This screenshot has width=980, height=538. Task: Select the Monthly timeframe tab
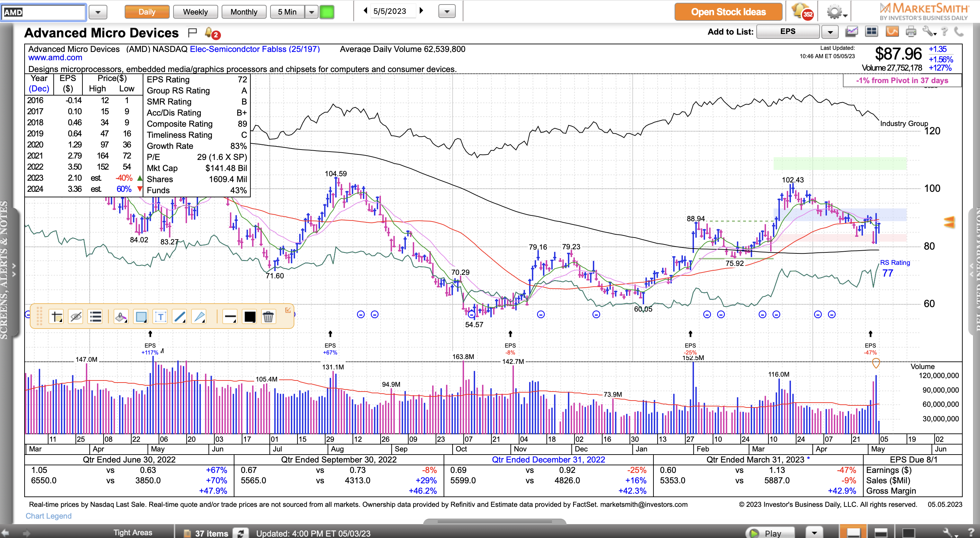244,12
